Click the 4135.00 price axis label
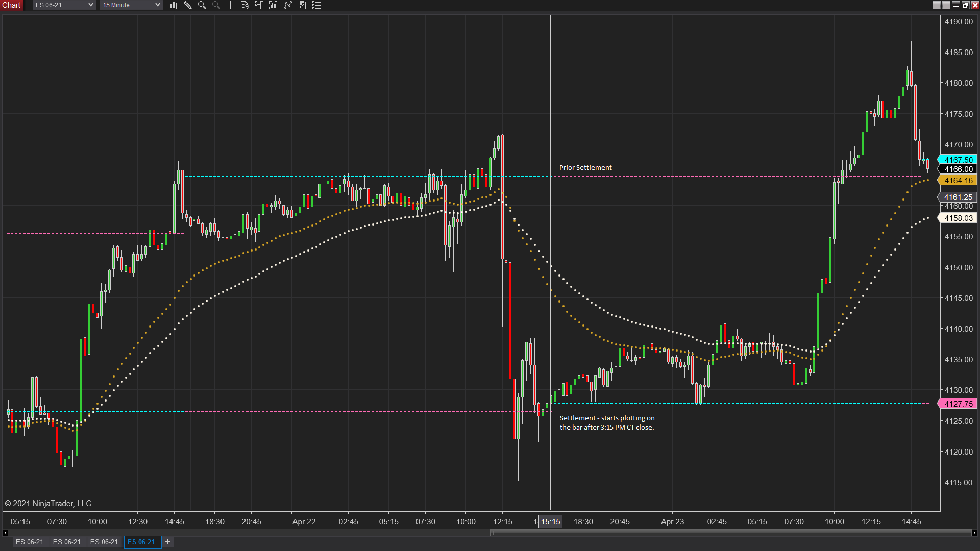 [959, 359]
